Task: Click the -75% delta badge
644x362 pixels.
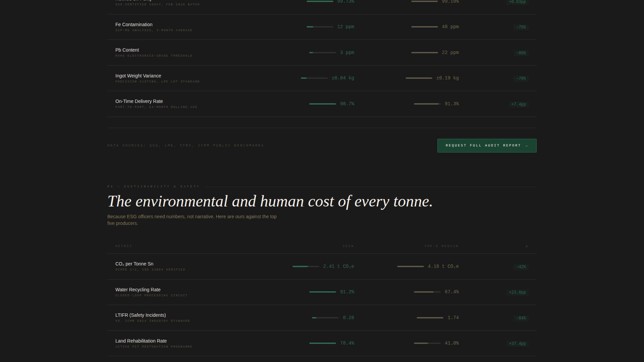Action: click(x=521, y=27)
